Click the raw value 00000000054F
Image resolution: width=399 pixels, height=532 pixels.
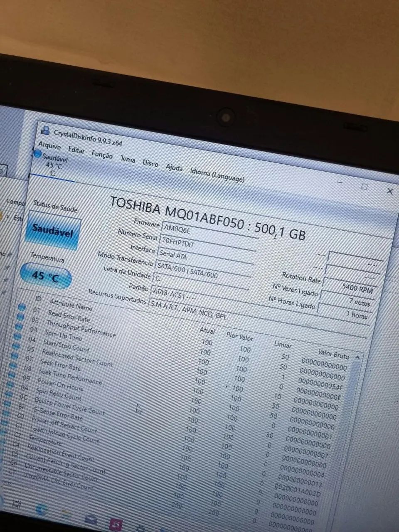tap(320, 384)
